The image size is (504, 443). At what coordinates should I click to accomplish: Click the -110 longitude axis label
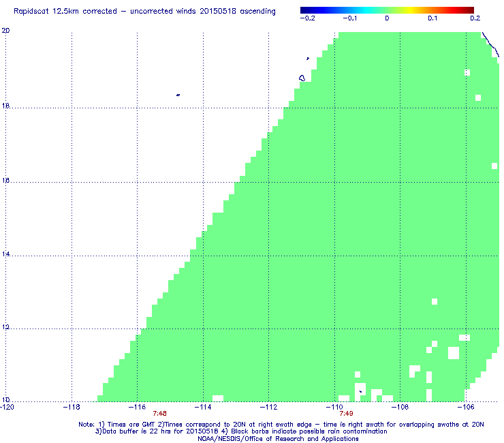334,407
